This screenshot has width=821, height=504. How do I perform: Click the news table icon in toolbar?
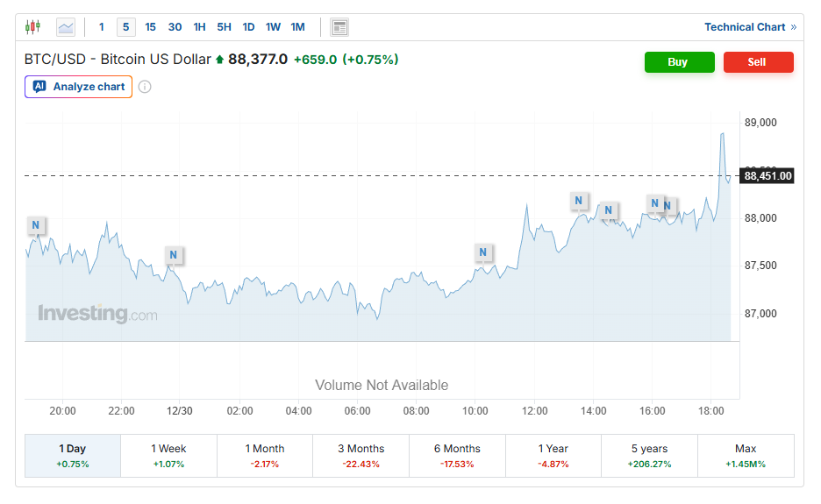click(339, 27)
